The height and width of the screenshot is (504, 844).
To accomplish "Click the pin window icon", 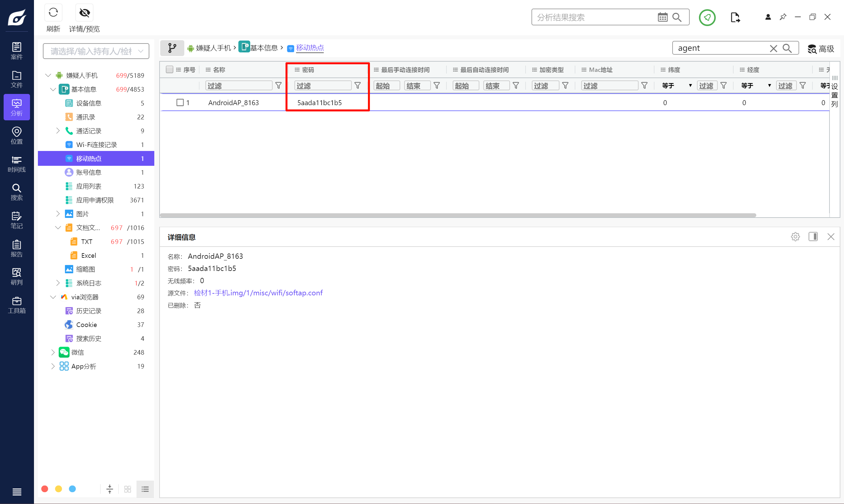I will click(x=783, y=17).
